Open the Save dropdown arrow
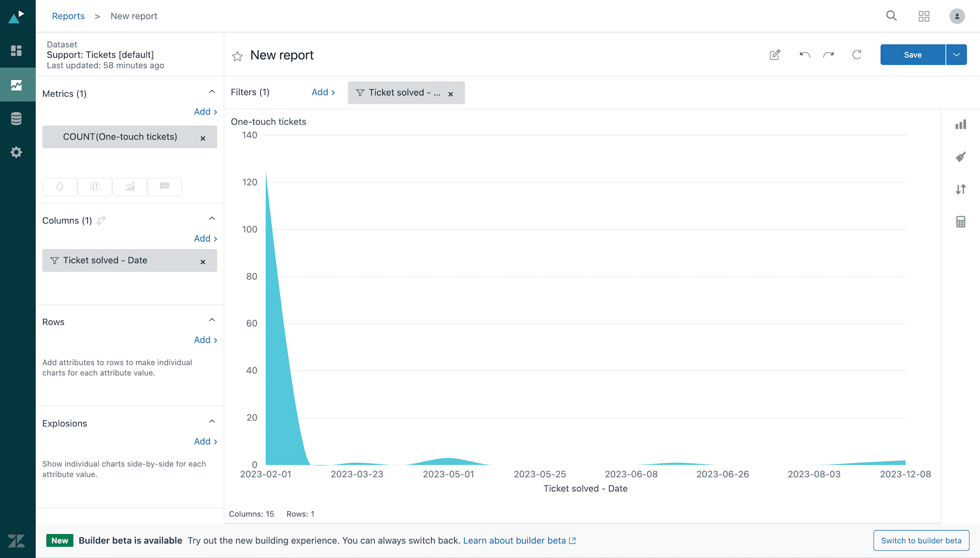 tap(956, 54)
